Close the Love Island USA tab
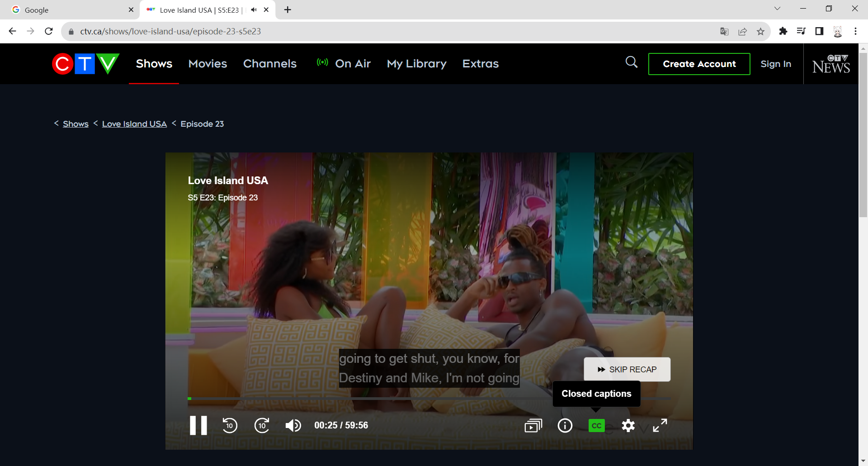868x466 pixels. [266, 10]
